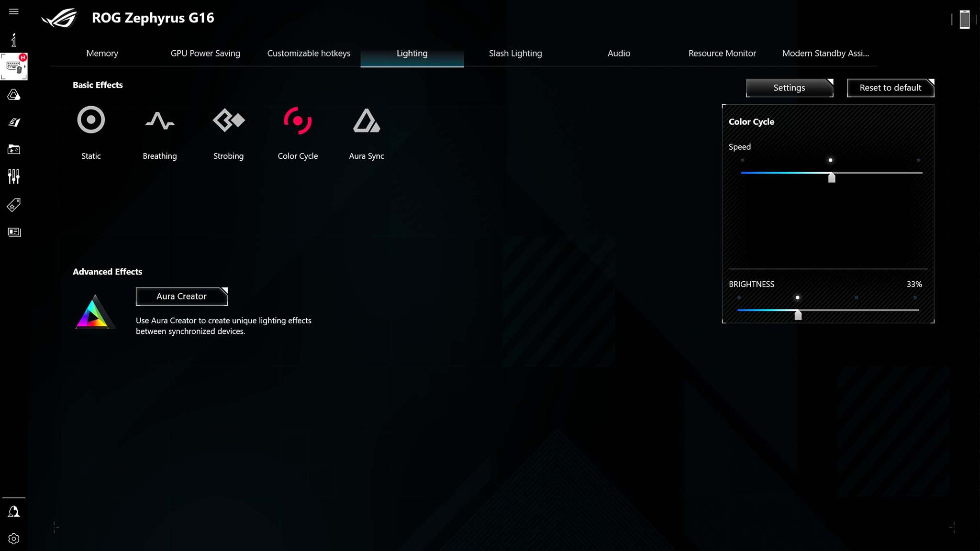Expand the Modern Standby Assi... tab
This screenshot has height=551, width=980.
[825, 53]
